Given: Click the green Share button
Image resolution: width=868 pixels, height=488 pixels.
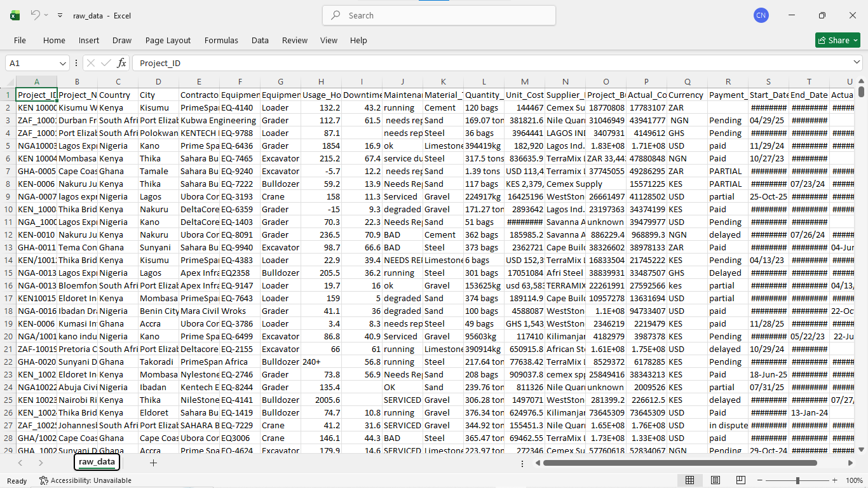Looking at the screenshot, I should point(837,40).
